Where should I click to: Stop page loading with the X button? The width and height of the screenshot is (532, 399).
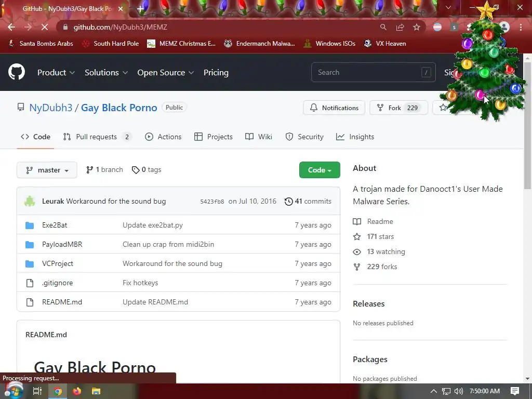45,27
